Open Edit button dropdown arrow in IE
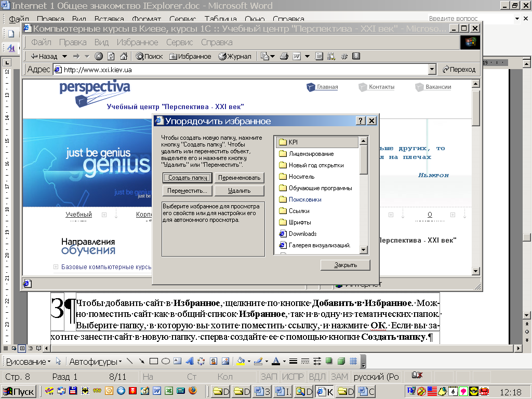Screen dimensions: 532x399 [308, 56]
